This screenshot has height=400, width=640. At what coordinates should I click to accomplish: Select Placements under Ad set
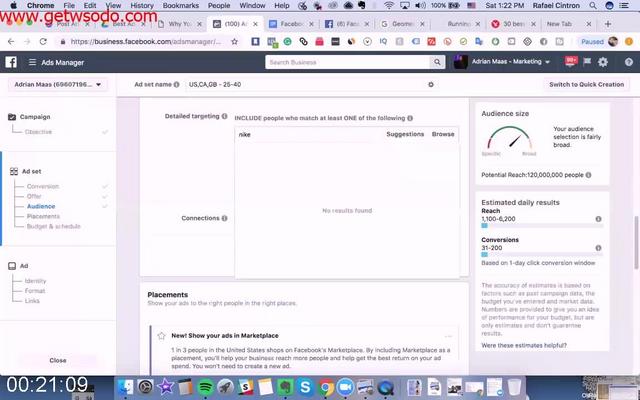tap(43, 216)
